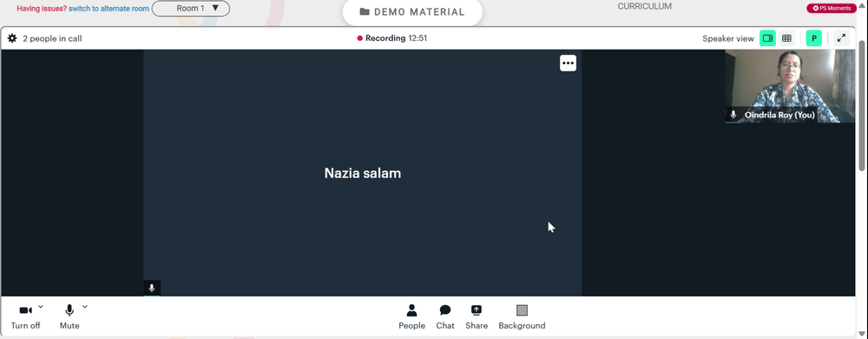Mute the microphone
Viewport: 868px width, 339px height.
coord(69,317)
